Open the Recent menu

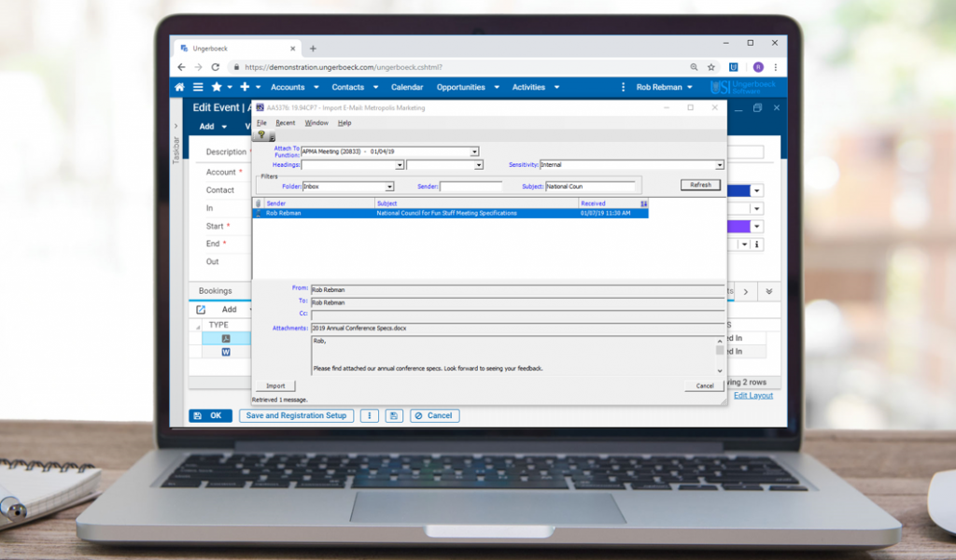[x=285, y=122]
